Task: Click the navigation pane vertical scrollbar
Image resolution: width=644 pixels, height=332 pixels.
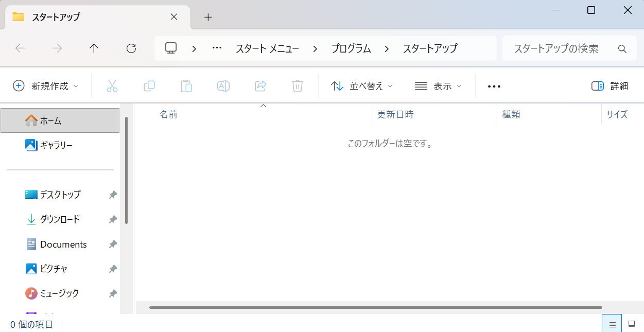Action: [x=126, y=170]
